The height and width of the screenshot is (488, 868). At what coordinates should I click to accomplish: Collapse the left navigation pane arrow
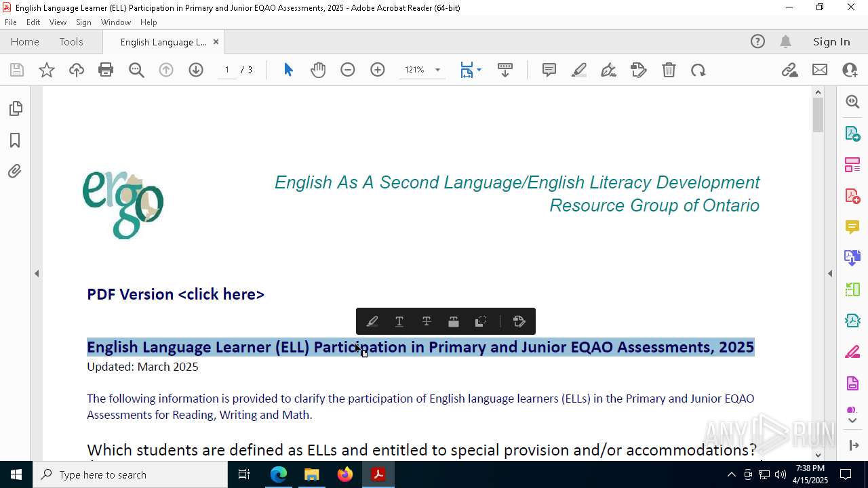[37, 274]
